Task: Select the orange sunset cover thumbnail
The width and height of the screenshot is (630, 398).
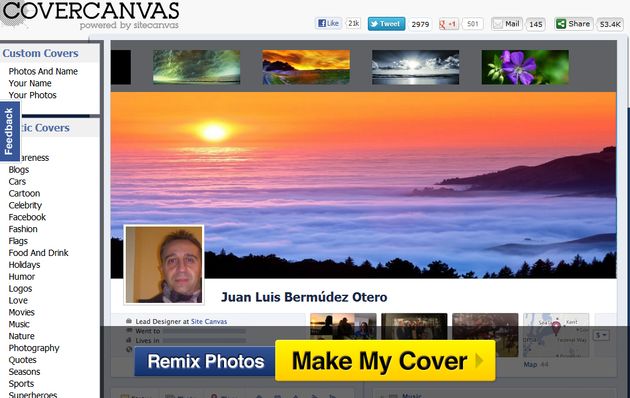Action: pos(306,67)
